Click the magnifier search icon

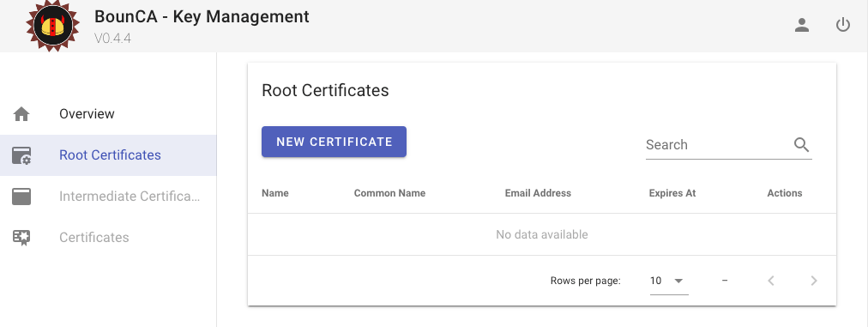802,145
